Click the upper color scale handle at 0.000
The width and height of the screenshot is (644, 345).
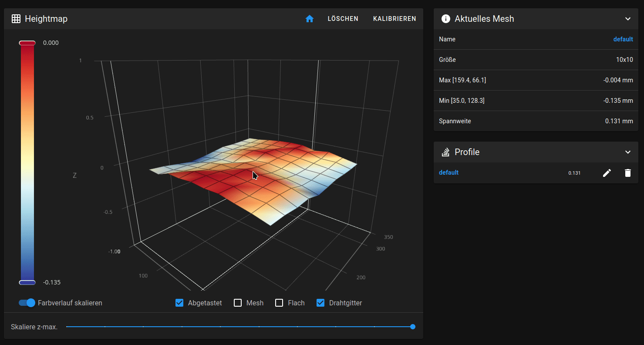[27, 43]
